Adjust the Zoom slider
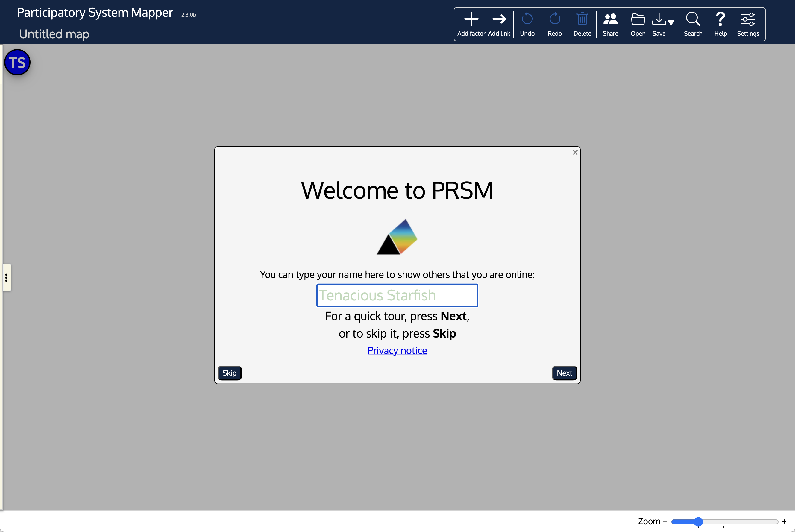This screenshot has width=795, height=532. (724, 522)
